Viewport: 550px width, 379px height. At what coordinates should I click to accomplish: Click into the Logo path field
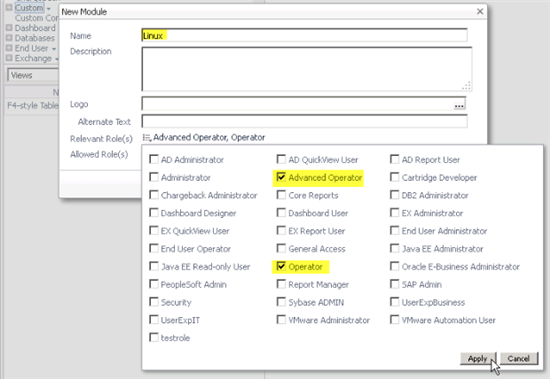[x=297, y=104]
